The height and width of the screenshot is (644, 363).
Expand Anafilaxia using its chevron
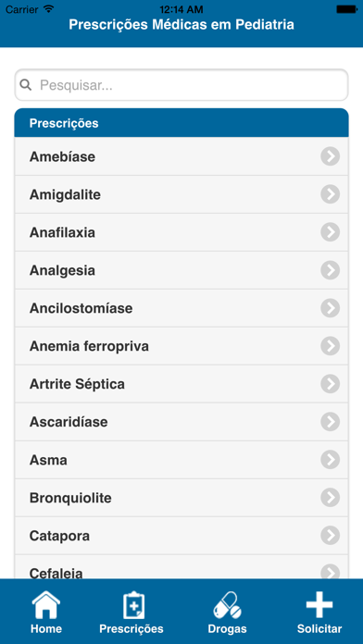pos(330,232)
